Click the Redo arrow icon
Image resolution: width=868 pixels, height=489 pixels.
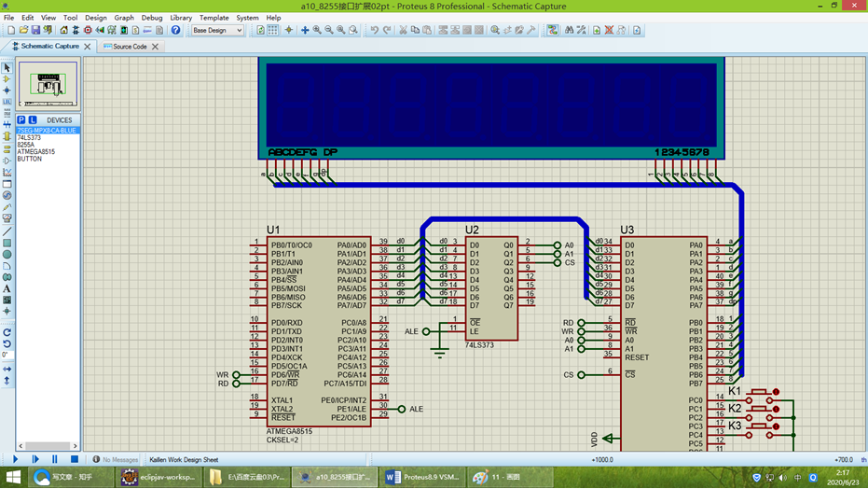click(387, 31)
